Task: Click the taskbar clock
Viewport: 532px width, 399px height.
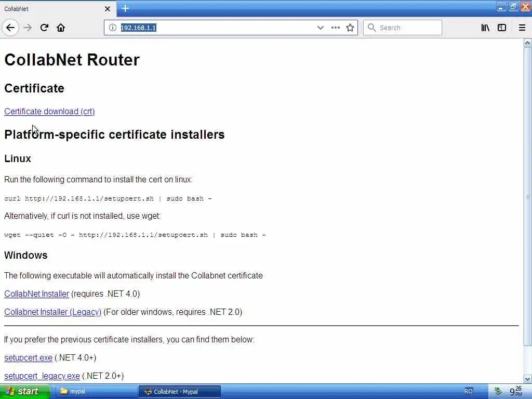Action: (516, 391)
